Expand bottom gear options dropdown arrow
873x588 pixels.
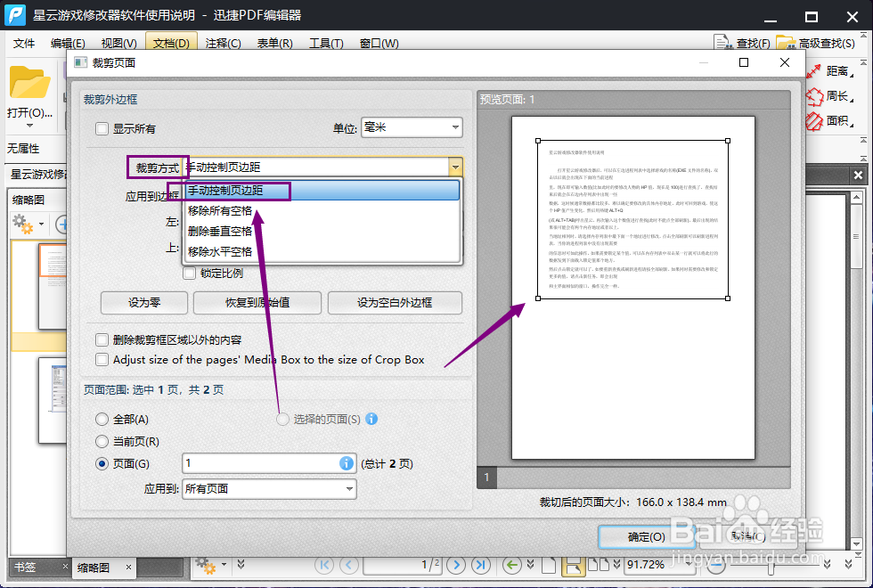point(224,565)
